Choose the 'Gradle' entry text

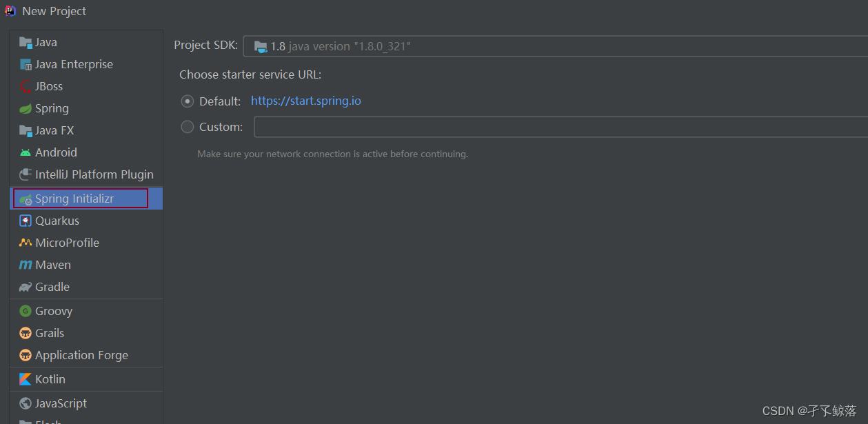(52, 287)
